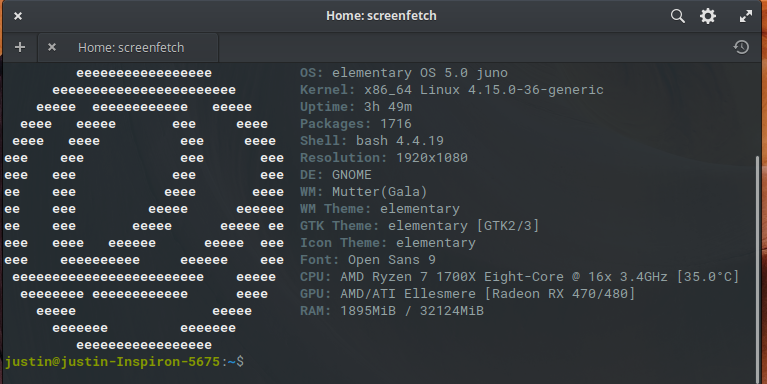Click the WM Theme: elementary line

coord(380,209)
